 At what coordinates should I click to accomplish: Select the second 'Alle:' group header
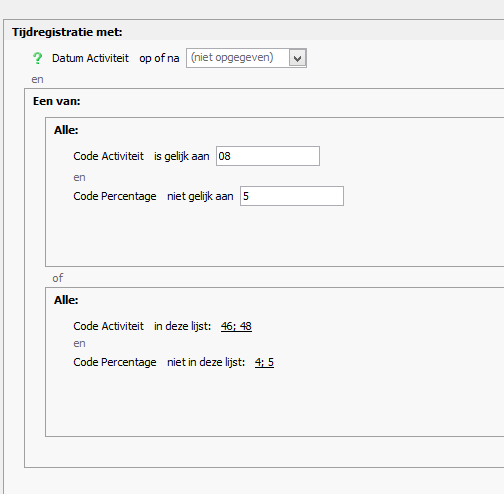click(x=66, y=300)
